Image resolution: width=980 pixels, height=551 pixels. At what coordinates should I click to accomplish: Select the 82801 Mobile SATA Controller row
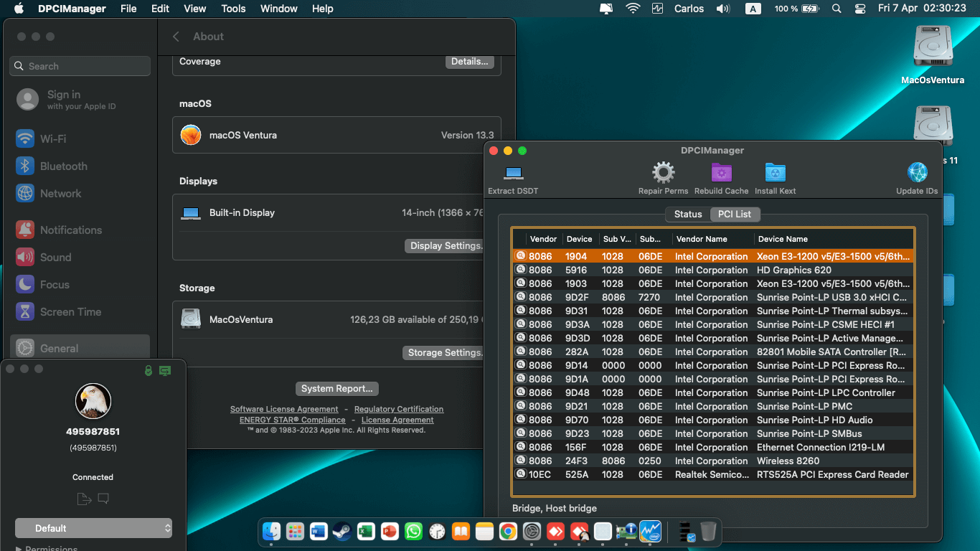click(x=713, y=352)
